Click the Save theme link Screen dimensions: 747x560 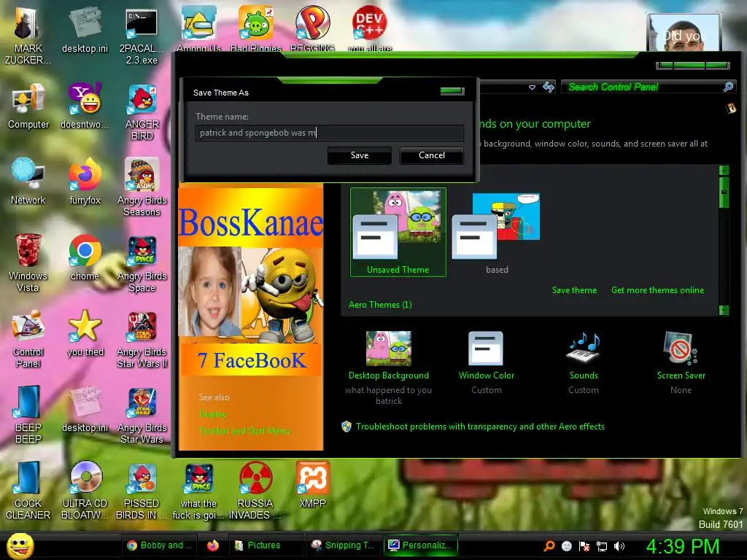coord(574,290)
